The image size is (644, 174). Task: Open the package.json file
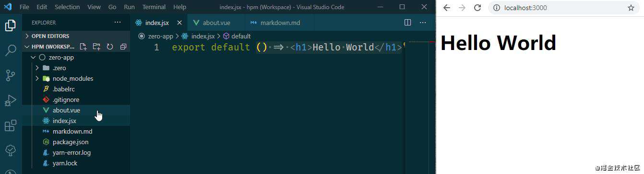point(76,142)
